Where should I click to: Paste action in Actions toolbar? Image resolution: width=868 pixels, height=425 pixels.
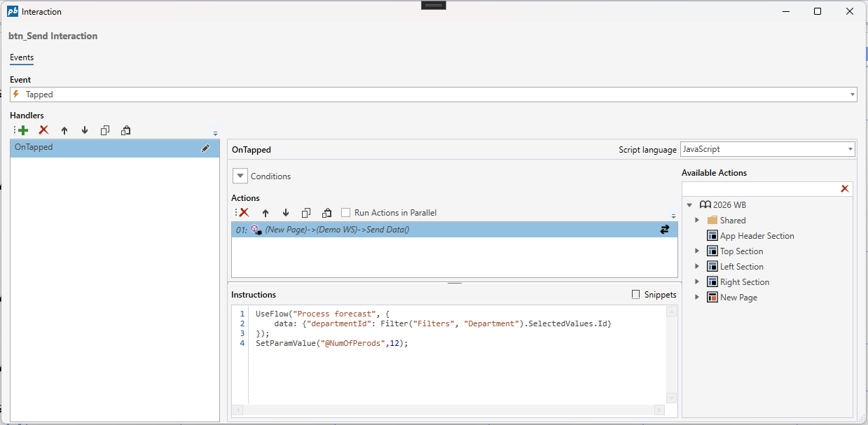[x=326, y=213]
